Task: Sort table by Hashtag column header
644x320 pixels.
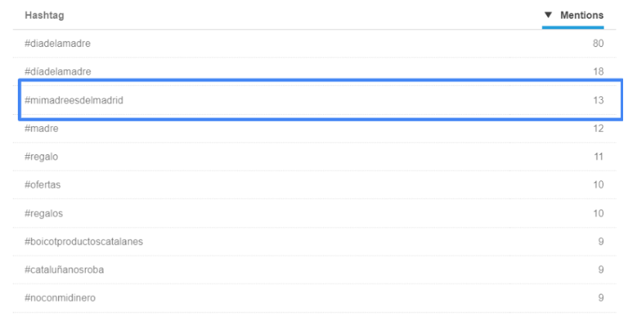Action: (x=44, y=15)
